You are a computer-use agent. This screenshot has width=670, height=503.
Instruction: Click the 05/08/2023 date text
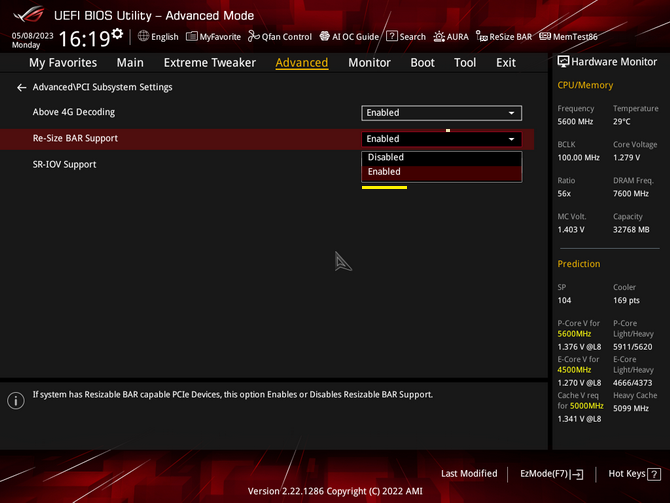point(32,35)
